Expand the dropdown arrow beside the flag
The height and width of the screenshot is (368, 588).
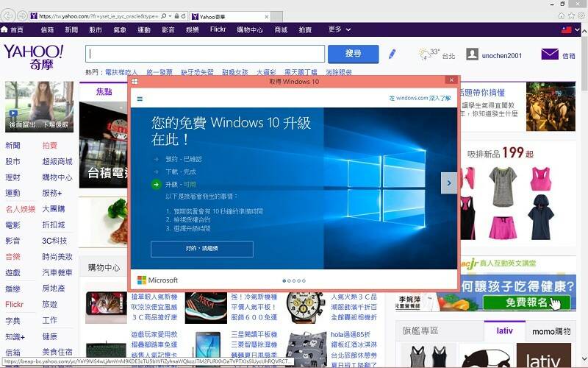[577, 29]
